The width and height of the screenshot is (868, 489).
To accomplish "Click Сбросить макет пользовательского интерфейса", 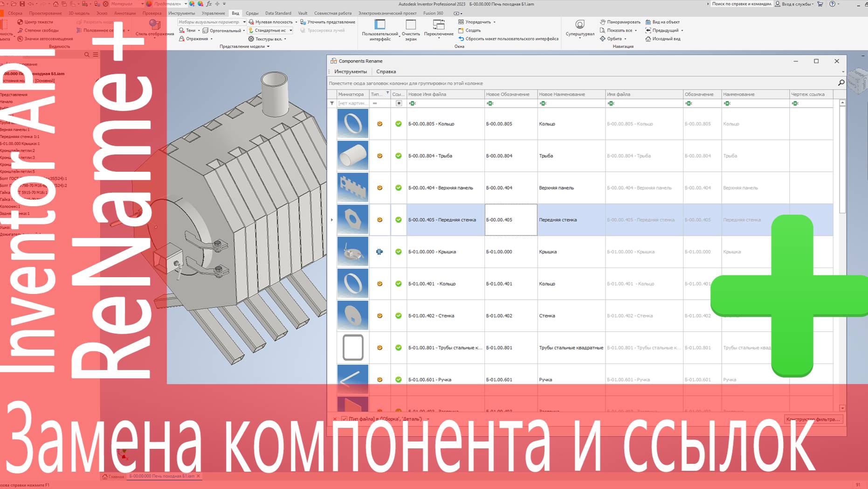I will (510, 39).
